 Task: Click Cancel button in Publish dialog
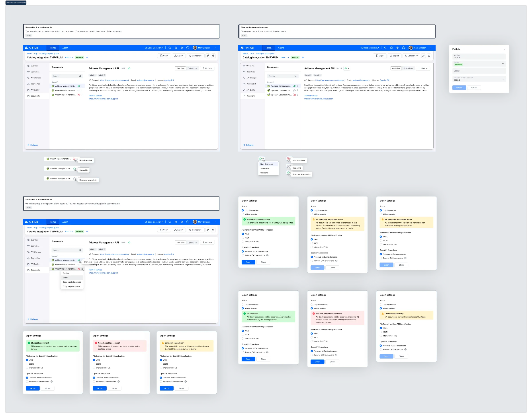click(x=474, y=88)
